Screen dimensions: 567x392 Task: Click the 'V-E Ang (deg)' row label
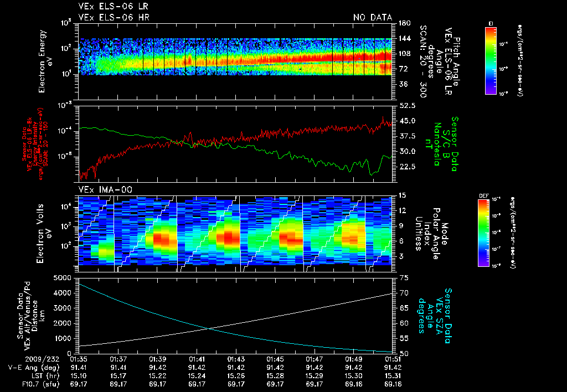tap(34, 368)
